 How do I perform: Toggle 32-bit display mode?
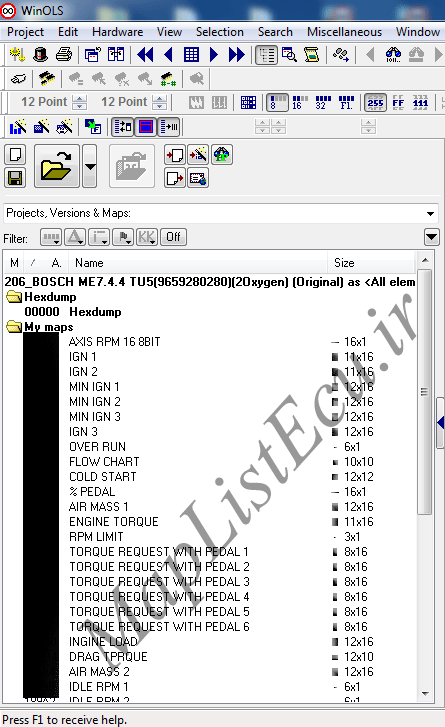[x=323, y=102]
